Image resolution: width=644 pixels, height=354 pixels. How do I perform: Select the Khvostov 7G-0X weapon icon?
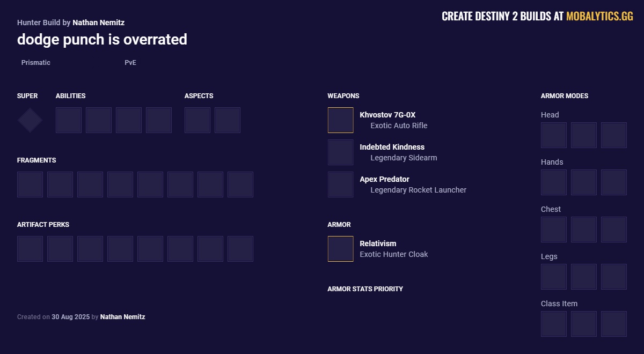(341, 120)
